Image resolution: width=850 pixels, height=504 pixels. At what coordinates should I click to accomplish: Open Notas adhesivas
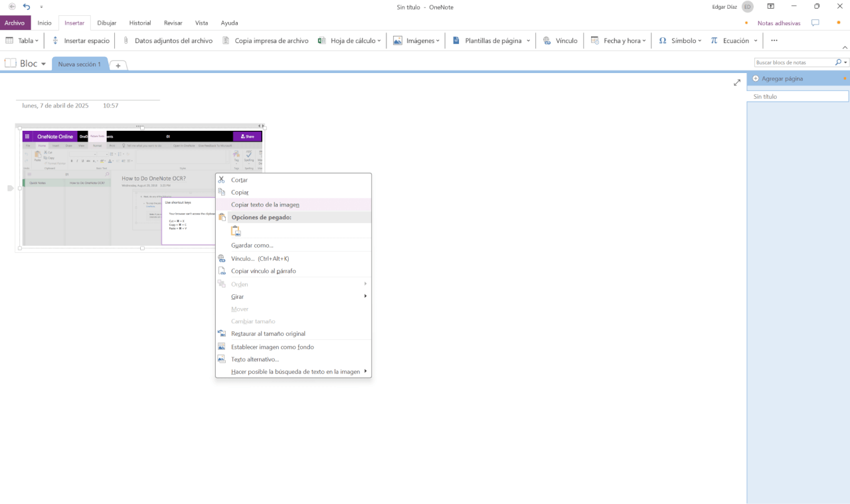point(778,23)
